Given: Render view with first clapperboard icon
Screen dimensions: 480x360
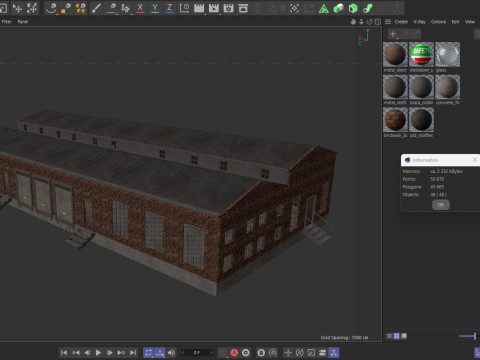Looking at the screenshot, I should pos(199,8).
